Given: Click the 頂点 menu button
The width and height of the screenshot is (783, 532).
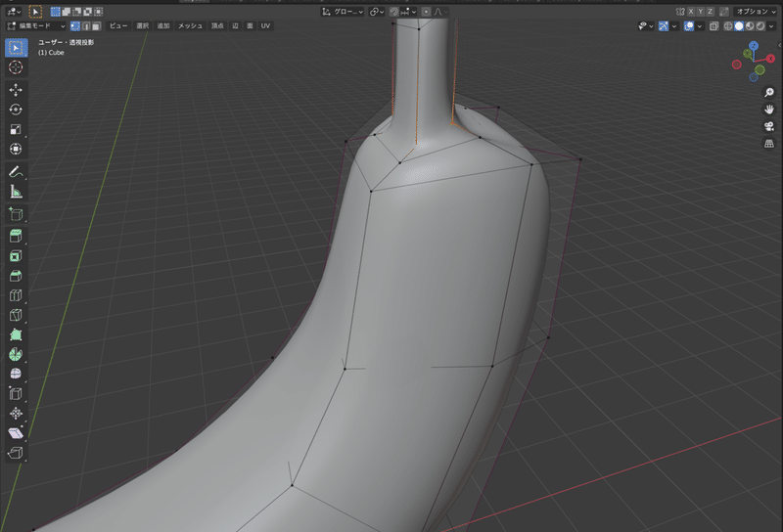Looking at the screenshot, I should point(215,25).
